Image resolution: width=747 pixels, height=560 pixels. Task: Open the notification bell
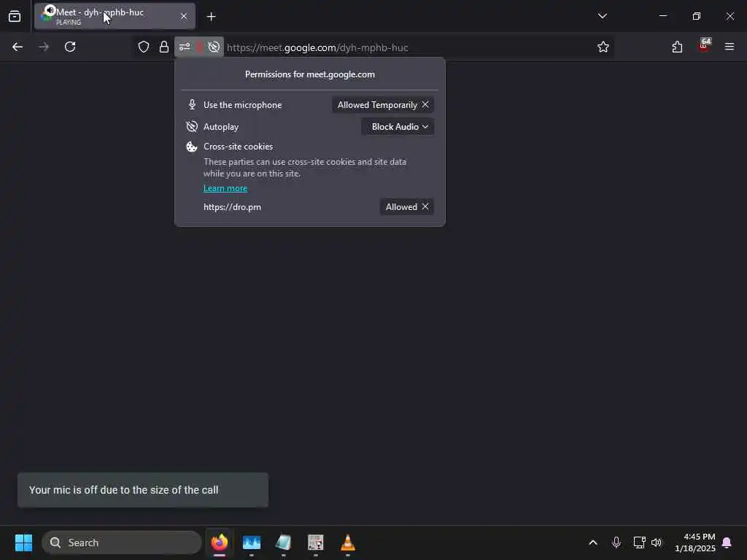pos(727,542)
